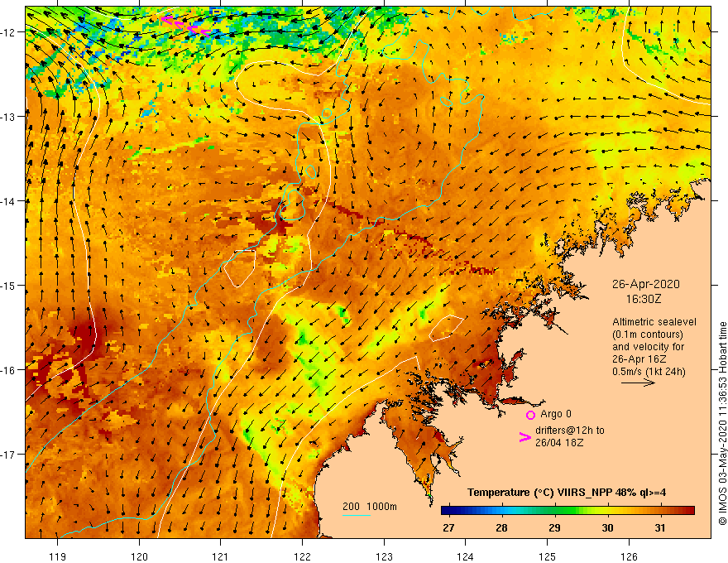Click longitude axis label 122
Image resolution: width=728 pixels, height=563 pixels.
(302, 556)
